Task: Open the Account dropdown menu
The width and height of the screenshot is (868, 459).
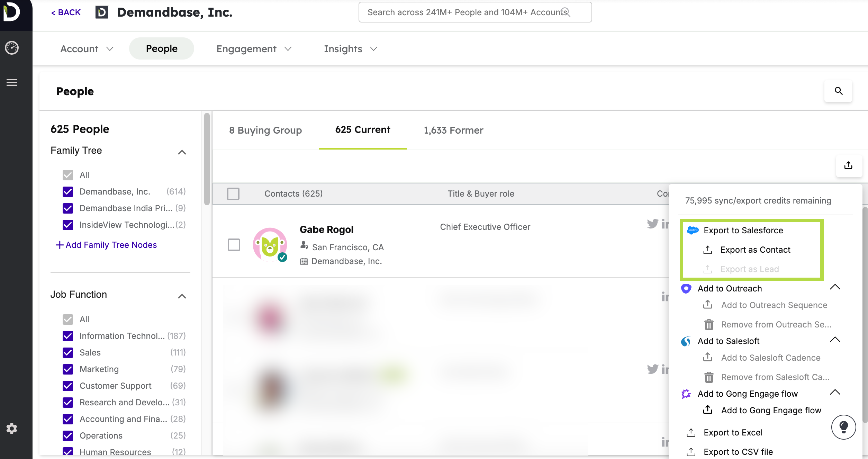Action: tap(87, 49)
